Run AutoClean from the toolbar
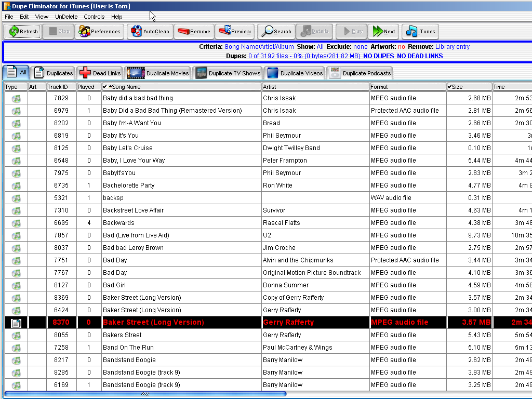Image resolution: width=532 pixels, height=399 pixels. tap(150, 31)
